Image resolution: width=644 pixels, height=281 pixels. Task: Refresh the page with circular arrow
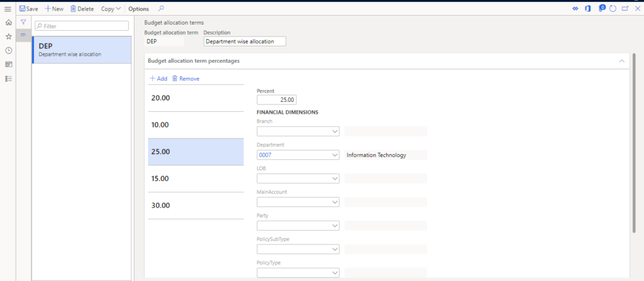[x=613, y=9]
